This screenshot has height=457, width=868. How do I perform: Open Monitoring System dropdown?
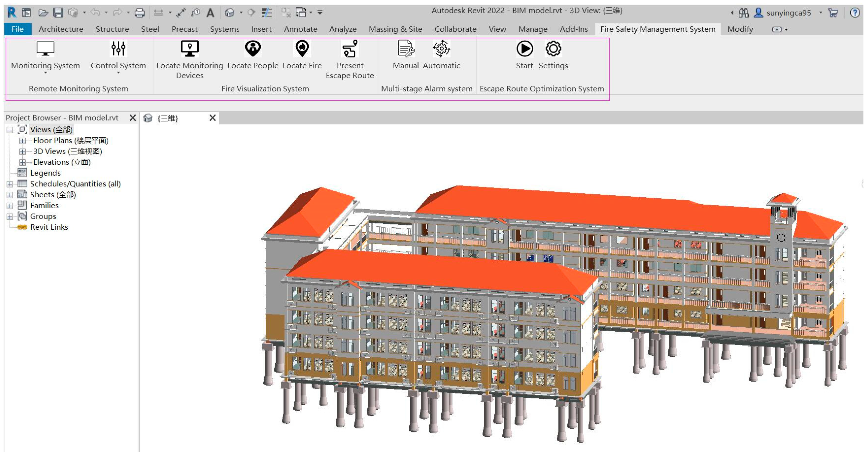(x=45, y=73)
